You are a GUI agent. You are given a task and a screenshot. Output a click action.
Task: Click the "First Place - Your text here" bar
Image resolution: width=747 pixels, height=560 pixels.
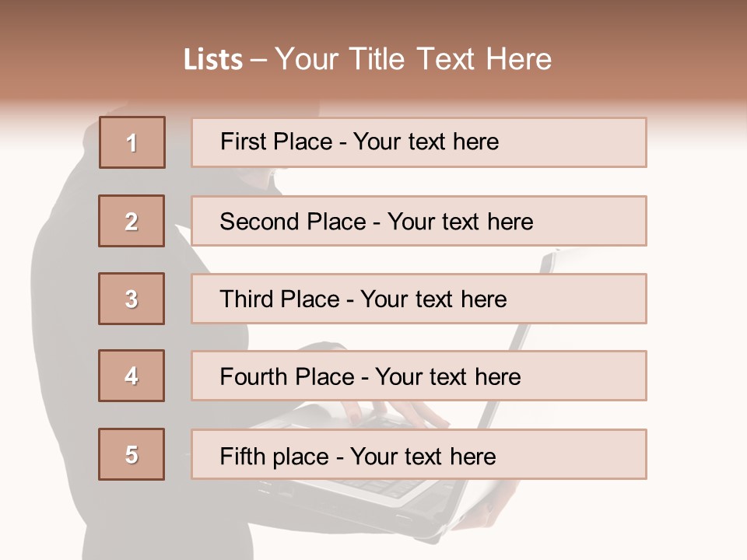(419, 142)
